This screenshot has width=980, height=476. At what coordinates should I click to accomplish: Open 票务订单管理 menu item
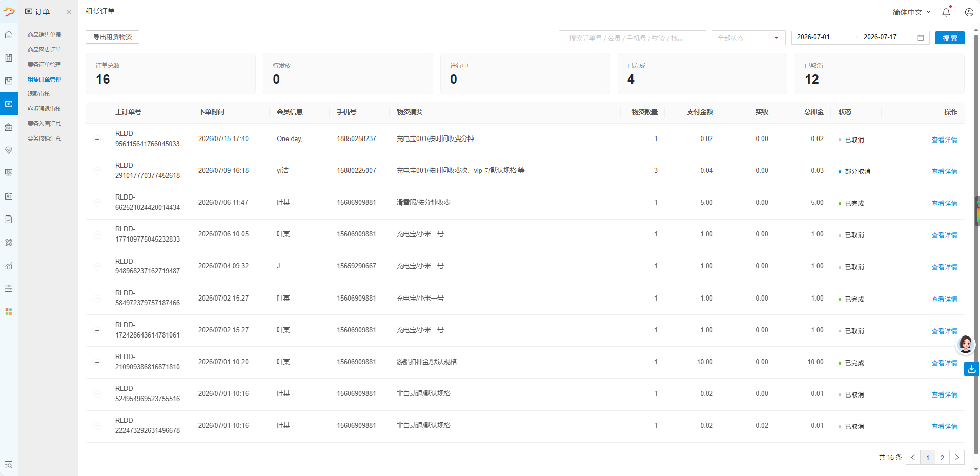click(x=44, y=65)
